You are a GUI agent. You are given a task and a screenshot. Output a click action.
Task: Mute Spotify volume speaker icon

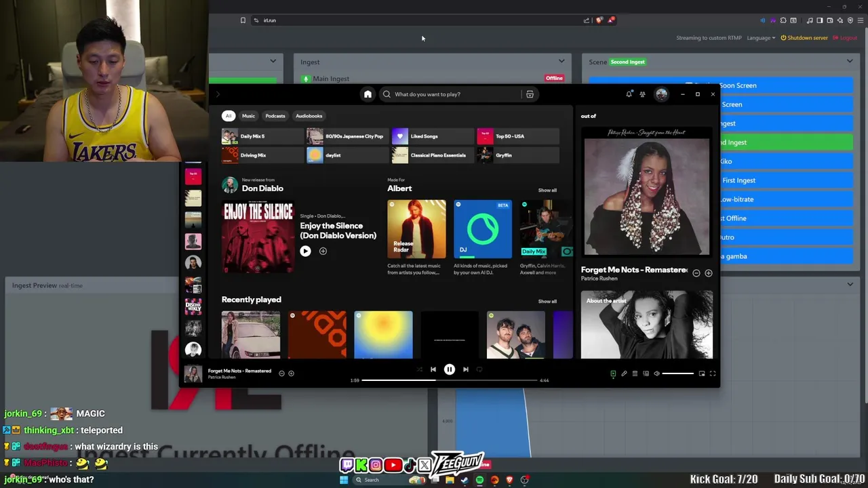coord(656,373)
